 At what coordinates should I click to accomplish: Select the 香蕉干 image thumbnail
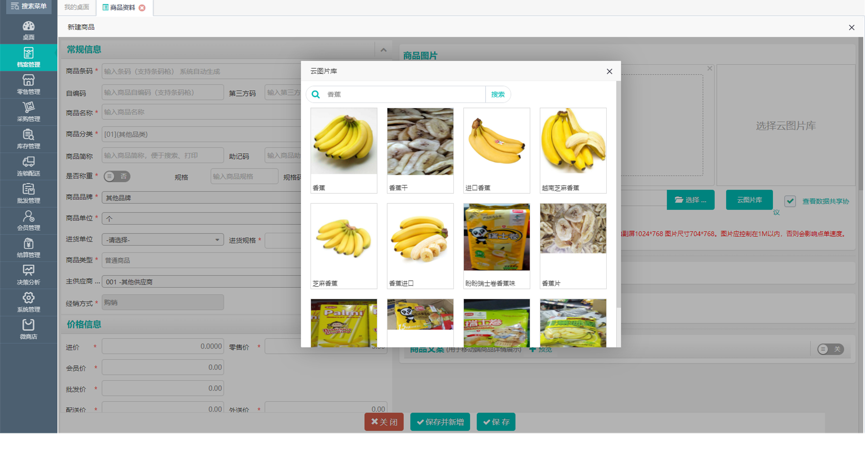(x=420, y=150)
